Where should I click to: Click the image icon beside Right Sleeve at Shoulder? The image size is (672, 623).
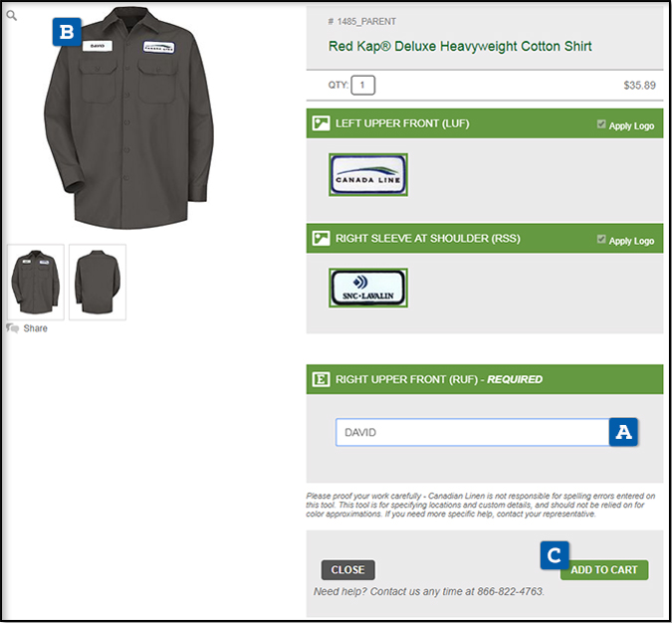point(321,238)
